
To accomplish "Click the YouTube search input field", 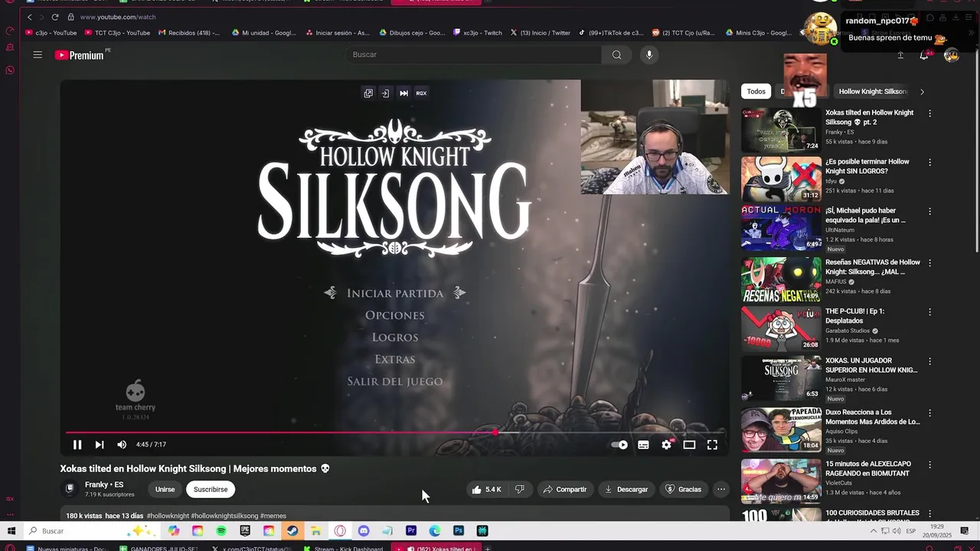I will point(475,54).
